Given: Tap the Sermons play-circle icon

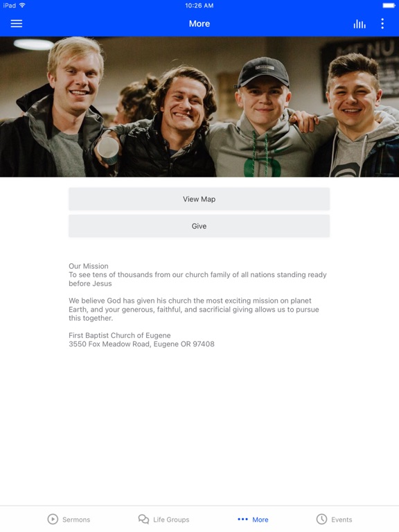Looking at the screenshot, I should [53, 519].
